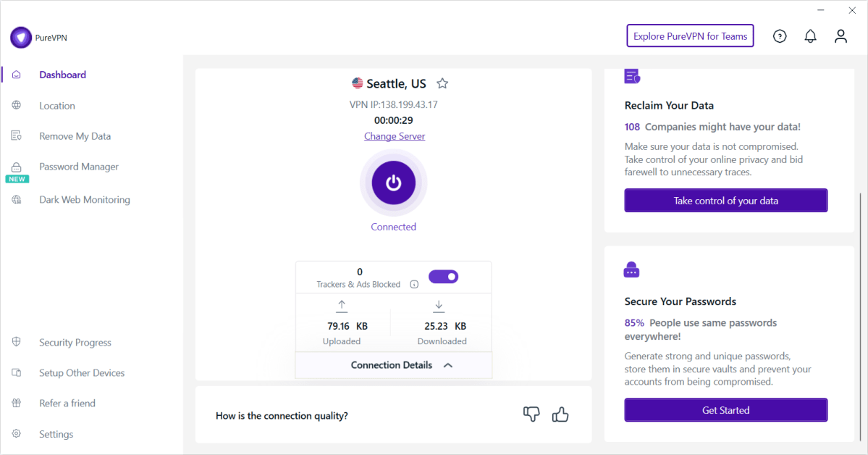Click the 108 Companies might have your data text
Screen dimensions: 868x455
pyautogui.click(x=712, y=127)
